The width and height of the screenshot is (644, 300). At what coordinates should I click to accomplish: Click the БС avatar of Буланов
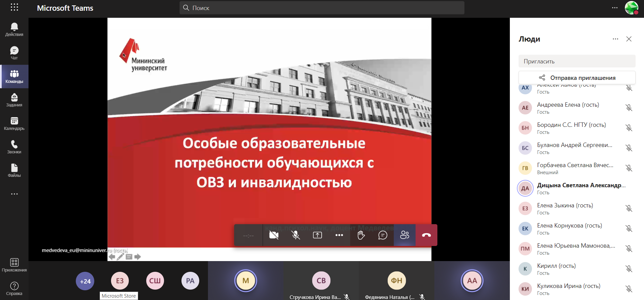point(525,148)
